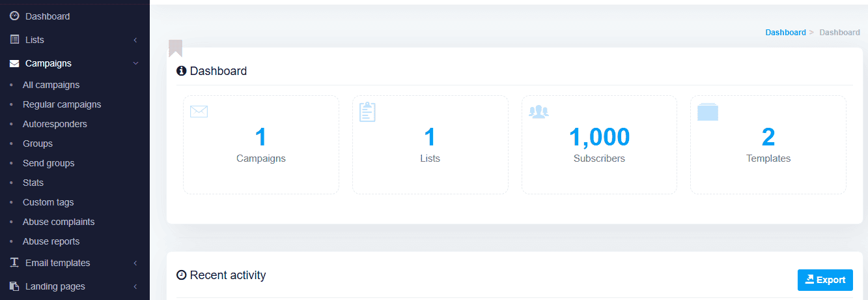The height and width of the screenshot is (300, 868).
Task: Expand the Landing pages chevron
Action: pyautogui.click(x=135, y=286)
